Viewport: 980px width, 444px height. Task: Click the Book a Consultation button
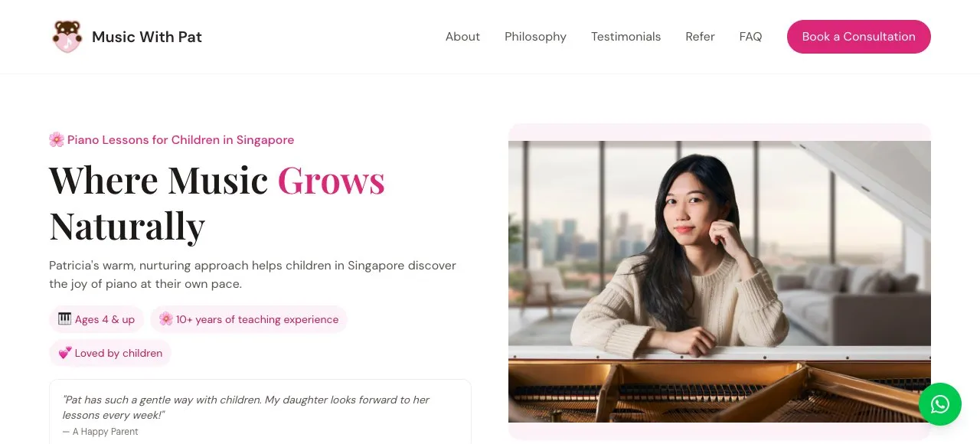click(x=859, y=37)
